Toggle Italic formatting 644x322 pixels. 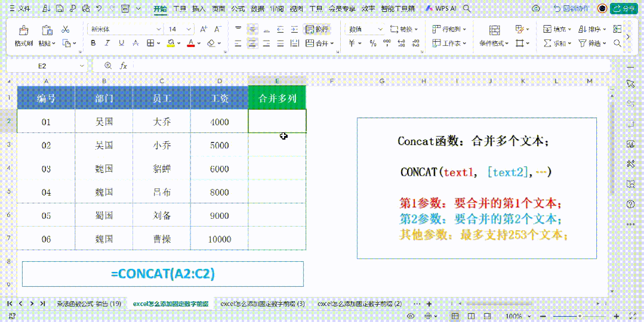pyautogui.click(x=107, y=43)
